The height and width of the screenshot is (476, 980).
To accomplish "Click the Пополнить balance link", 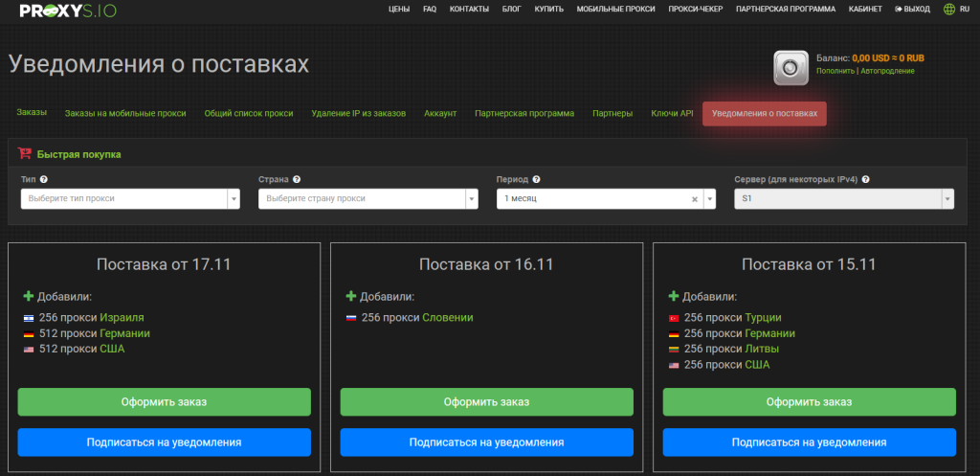I will [x=835, y=71].
